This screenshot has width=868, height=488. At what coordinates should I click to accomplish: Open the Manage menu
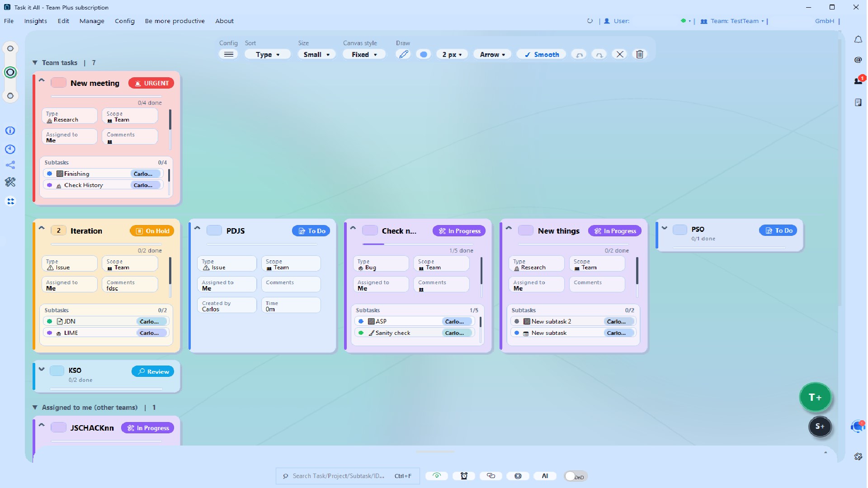tap(92, 21)
